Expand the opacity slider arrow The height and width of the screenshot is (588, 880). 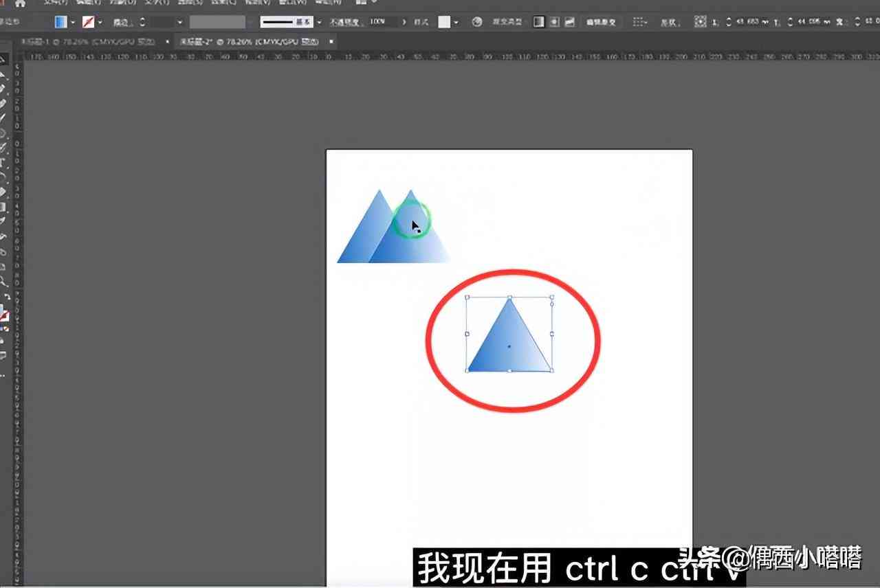tap(404, 22)
